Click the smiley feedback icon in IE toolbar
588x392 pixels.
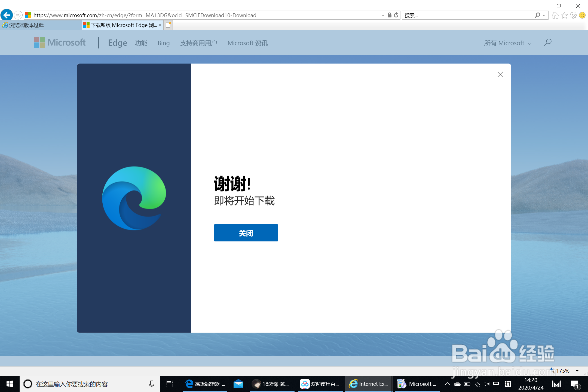point(582,15)
